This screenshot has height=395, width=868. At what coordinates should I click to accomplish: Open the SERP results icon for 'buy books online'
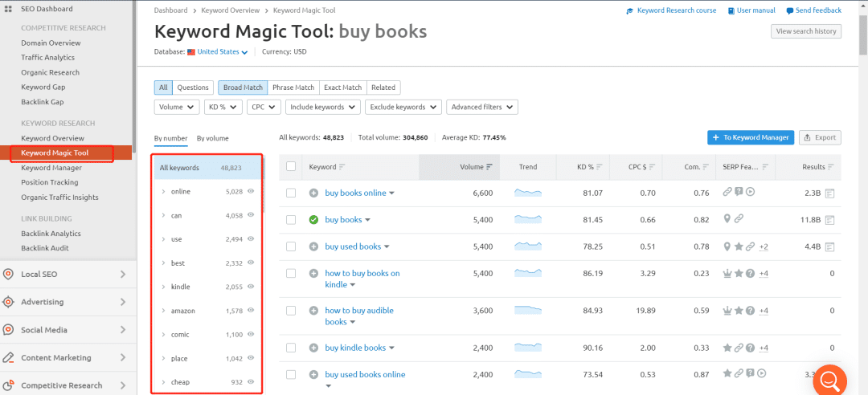tap(829, 193)
